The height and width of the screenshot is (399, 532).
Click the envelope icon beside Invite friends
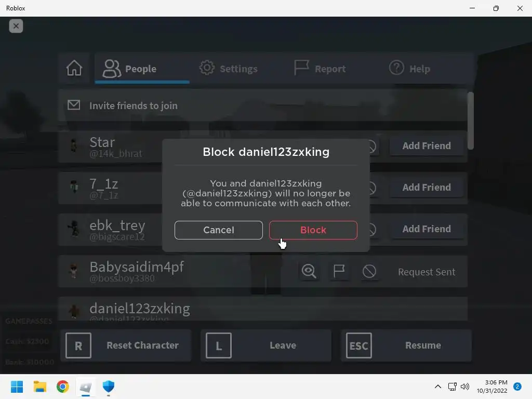click(x=74, y=105)
